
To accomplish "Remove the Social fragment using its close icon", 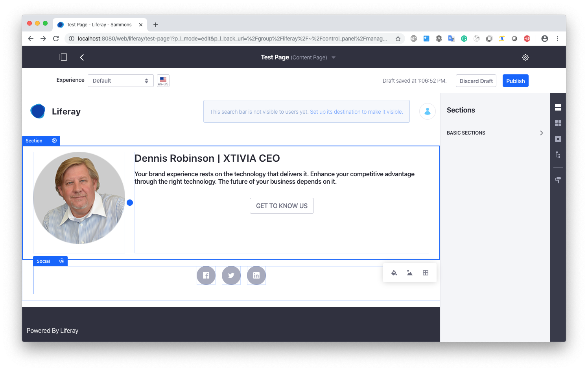I will [62, 261].
